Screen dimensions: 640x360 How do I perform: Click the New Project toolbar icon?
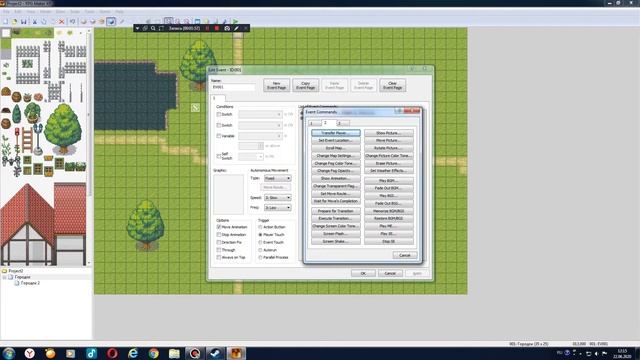(5, 22)
